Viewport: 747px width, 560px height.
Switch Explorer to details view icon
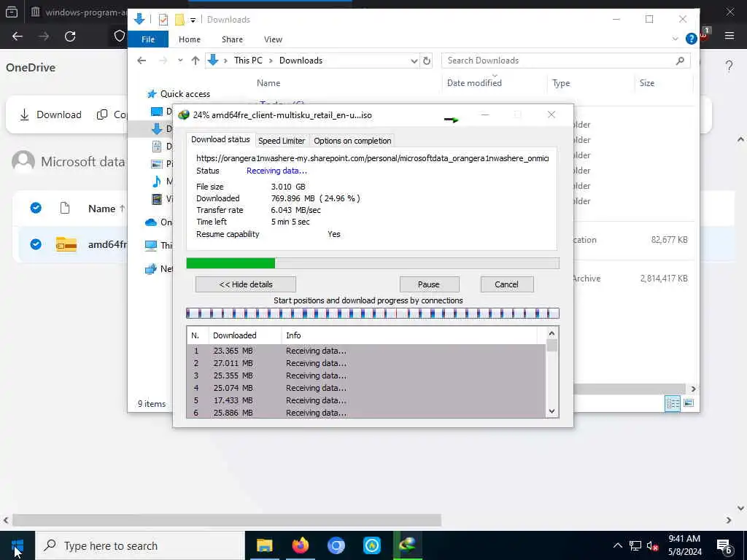[672, 403]
